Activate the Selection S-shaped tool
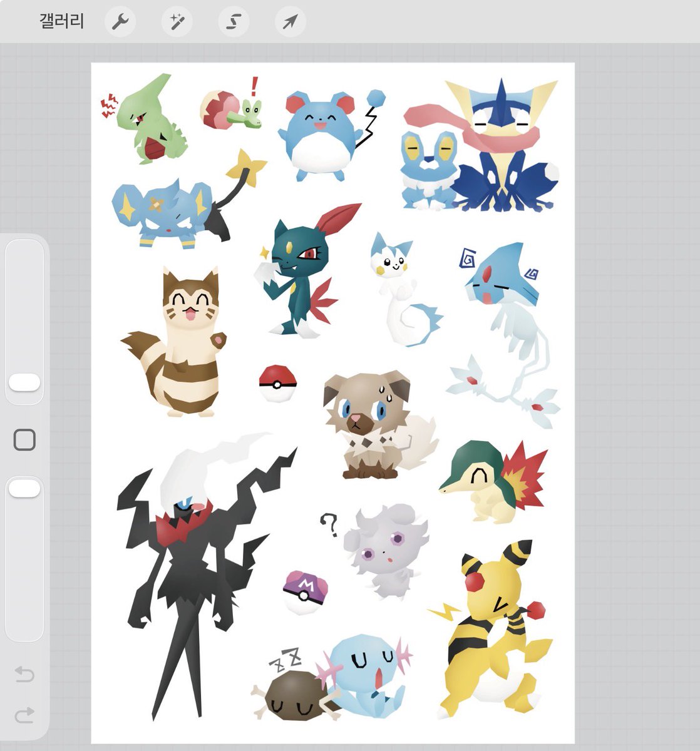700x751 pixels. 234,23
